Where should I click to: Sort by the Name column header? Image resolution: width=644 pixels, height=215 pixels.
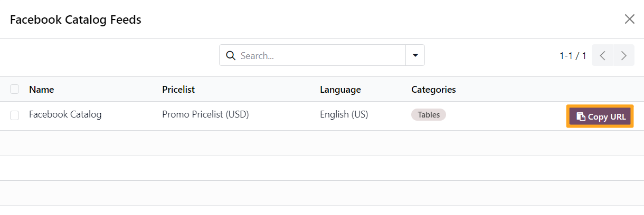(42, 90)
